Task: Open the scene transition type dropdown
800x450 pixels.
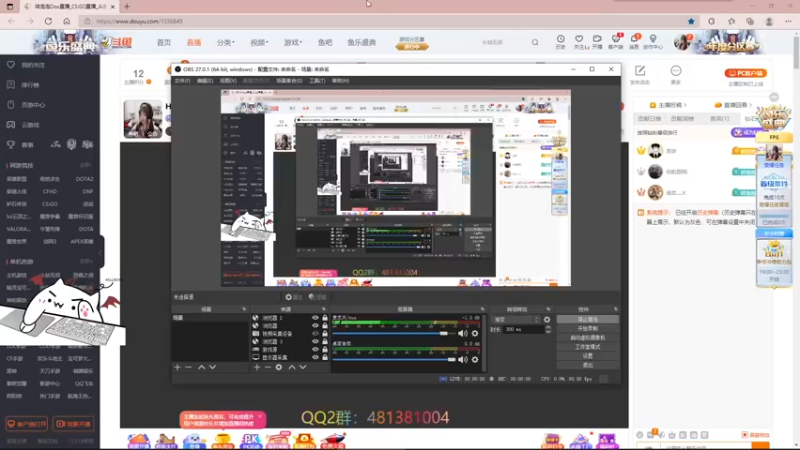Action: click(516, 319)
